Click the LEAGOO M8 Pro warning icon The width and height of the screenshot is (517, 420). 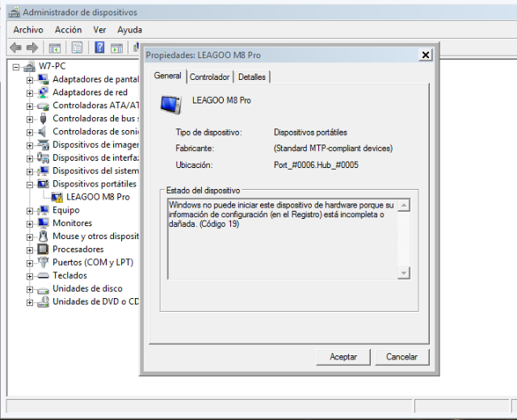coord(57,197)
